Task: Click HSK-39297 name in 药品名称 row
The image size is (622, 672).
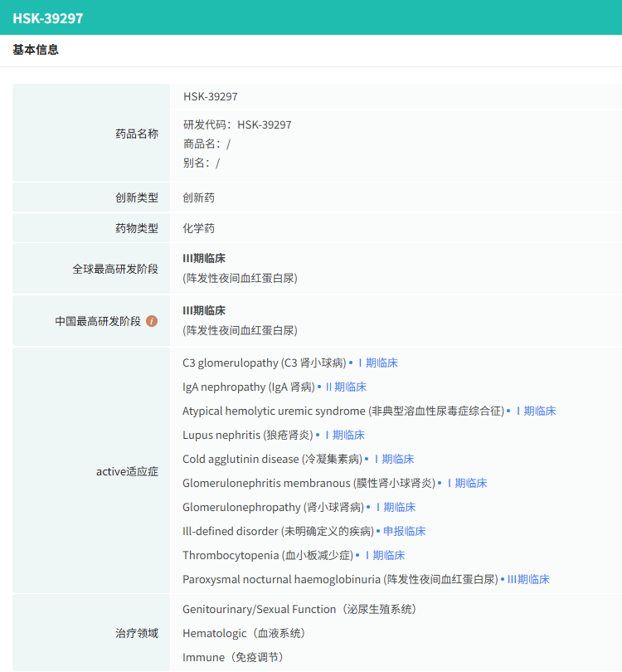Action: coord(211,96)
